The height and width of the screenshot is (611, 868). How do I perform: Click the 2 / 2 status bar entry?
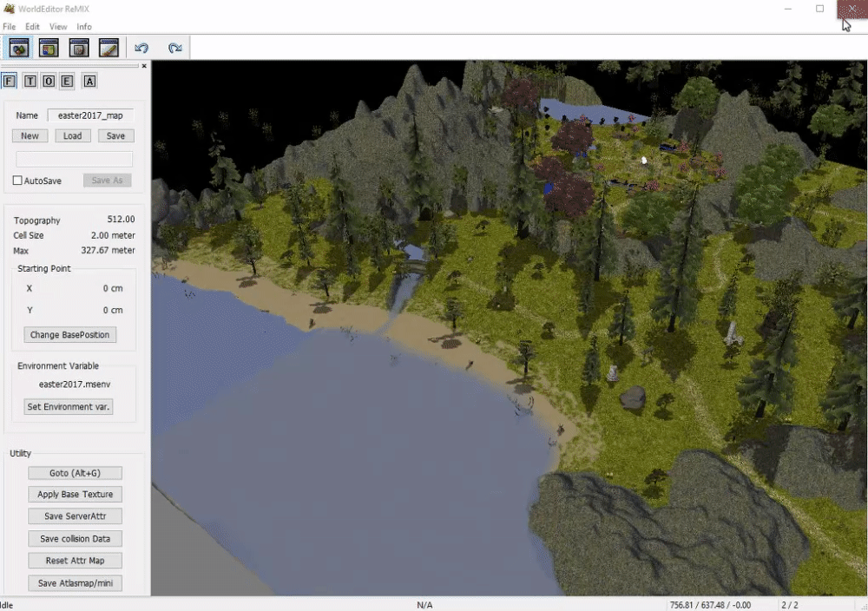click(790, 605)
